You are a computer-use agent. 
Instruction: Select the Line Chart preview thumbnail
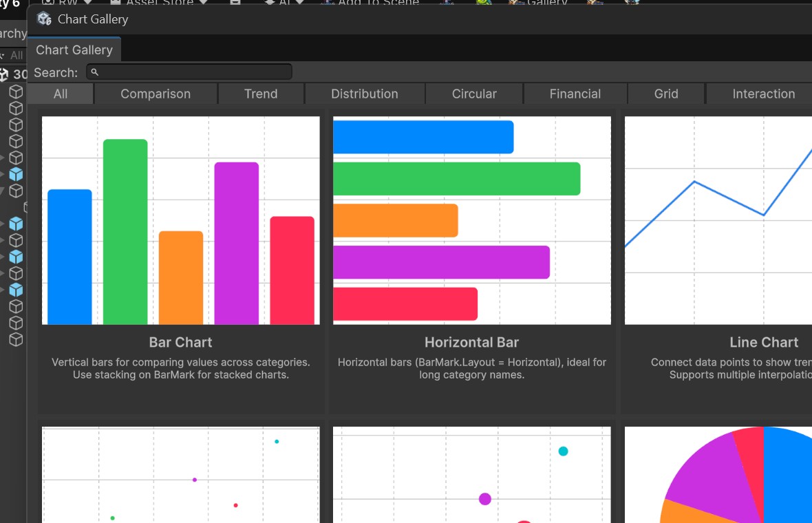pyautogui.click(x=718, y=221)
